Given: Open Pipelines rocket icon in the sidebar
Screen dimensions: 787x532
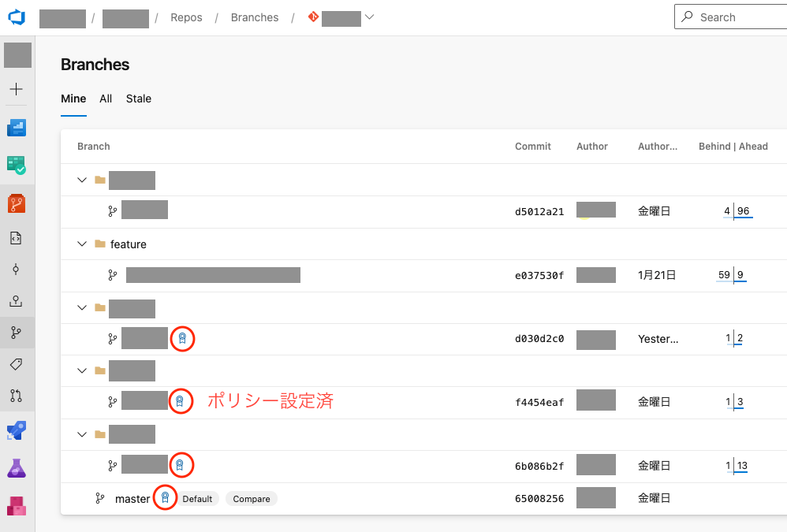Looking at the screenshot, I should [17, 430].
